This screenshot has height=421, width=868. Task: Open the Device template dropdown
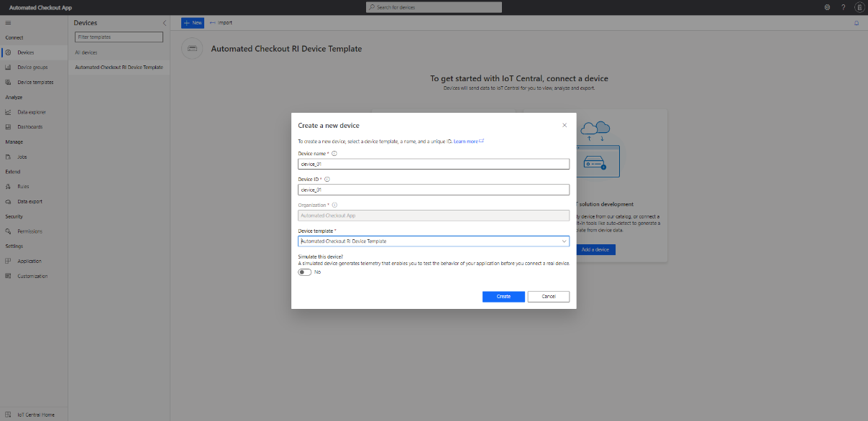(x=434, y=241)
